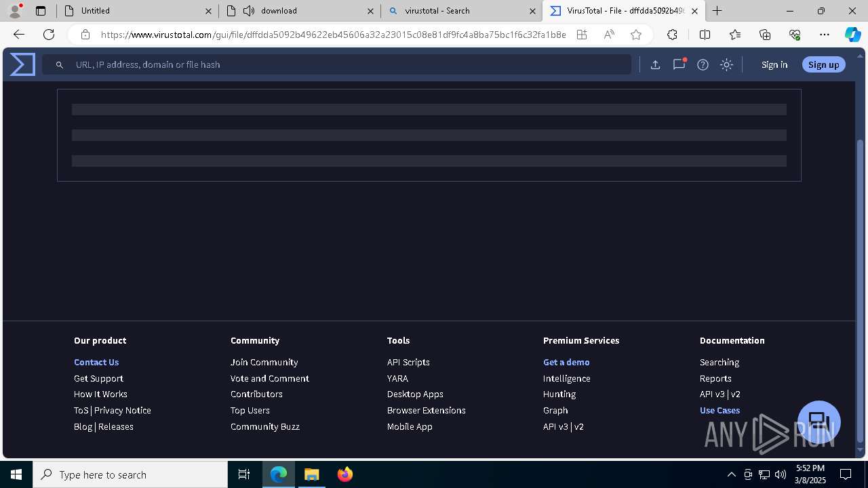The height and width of the screenshot is (488, 868).
Task: Open a new tab with plus button
Action: (717, 11)
